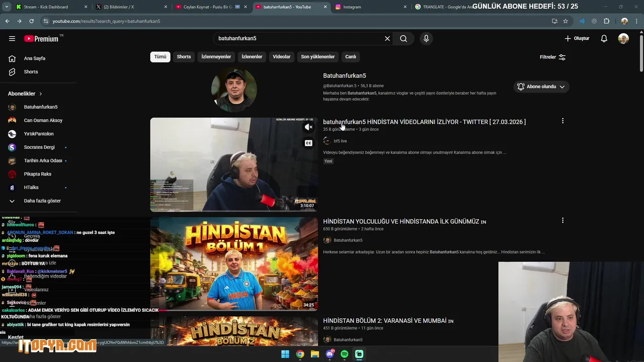Start voice search with microphone icon
The image size is (644, 362).
[426, 38]
